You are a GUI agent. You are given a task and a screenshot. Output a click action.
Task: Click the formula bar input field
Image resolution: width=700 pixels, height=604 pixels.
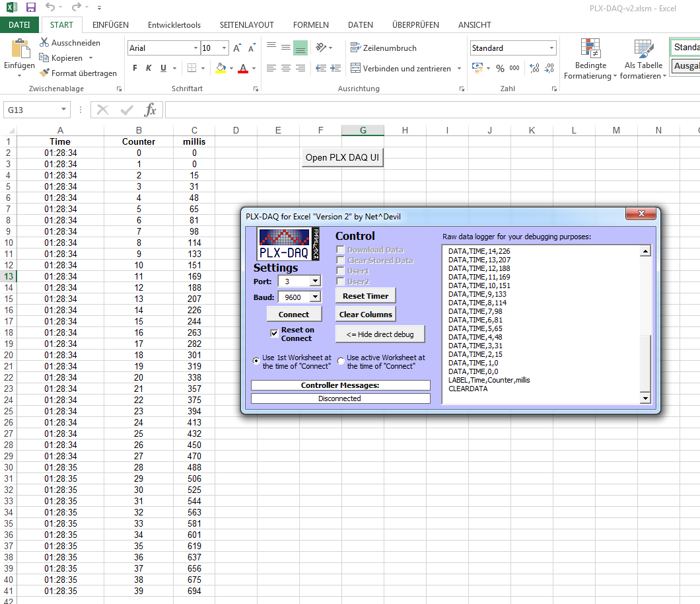tap(432, 110)
